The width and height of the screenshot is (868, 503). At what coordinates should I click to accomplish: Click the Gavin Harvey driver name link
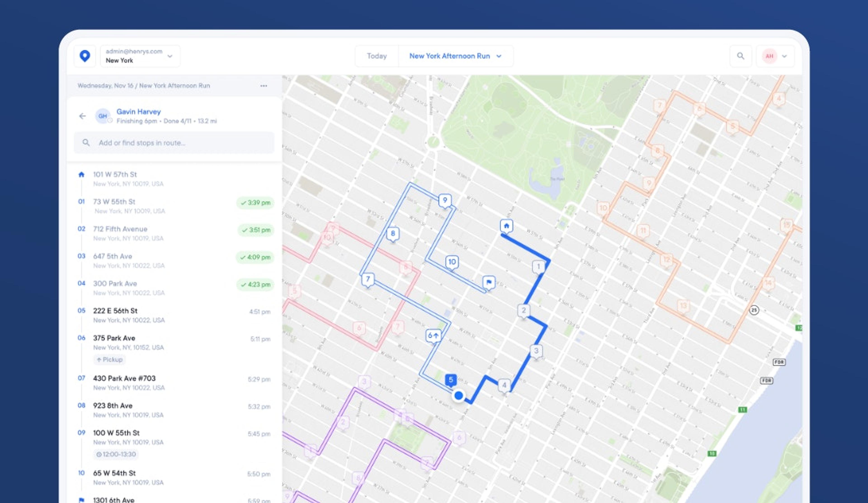tap(139, 112)
